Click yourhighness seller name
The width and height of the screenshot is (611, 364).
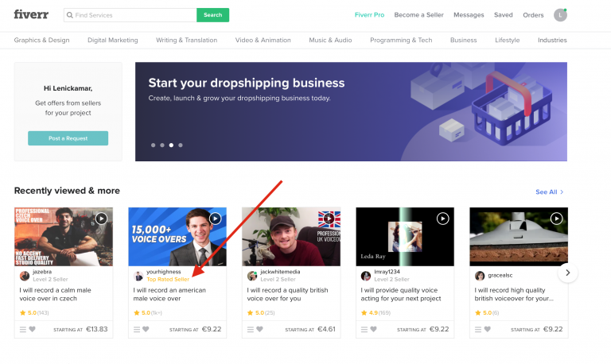pos(164,272)
